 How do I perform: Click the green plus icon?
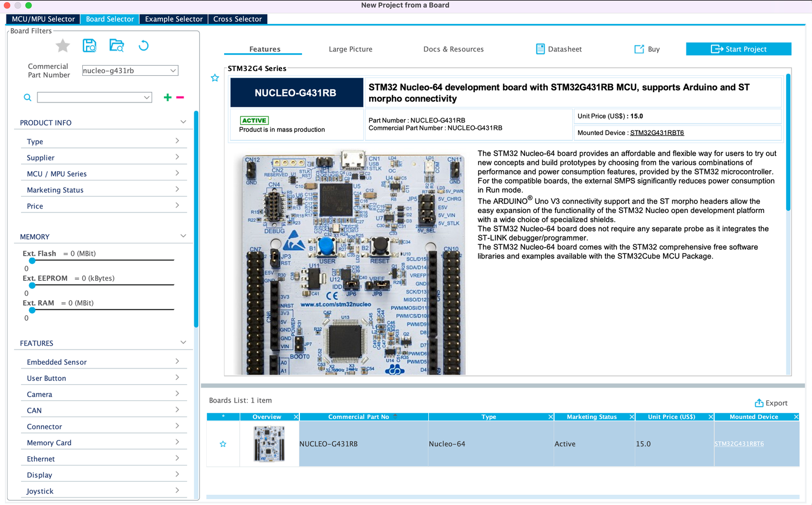click(167, 98)
